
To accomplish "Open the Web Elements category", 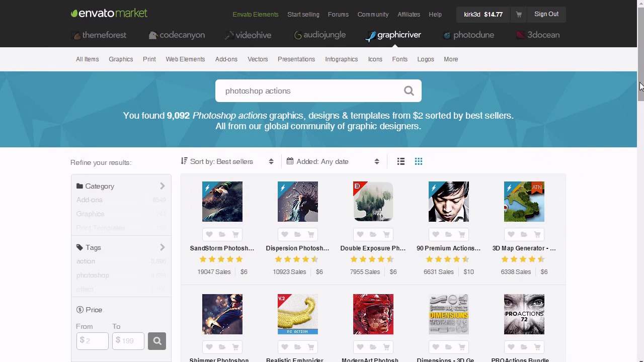I will [x=185, y=59].
